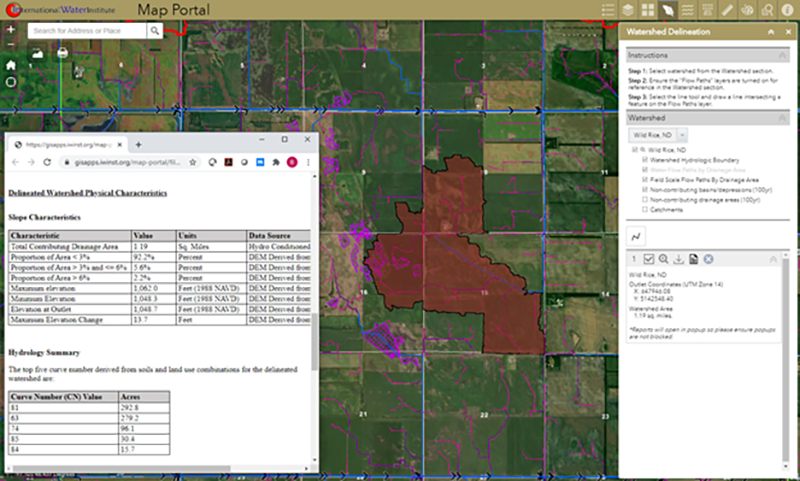
Task: Enable Non-contributing drainage areas (100yr) checkbox
Action: (643, 198)
